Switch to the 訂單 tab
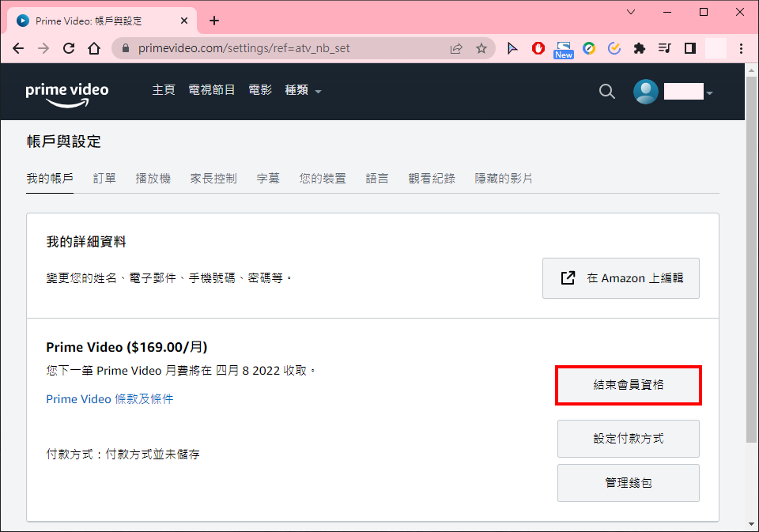The image size is (759, 532). point(104,179)
